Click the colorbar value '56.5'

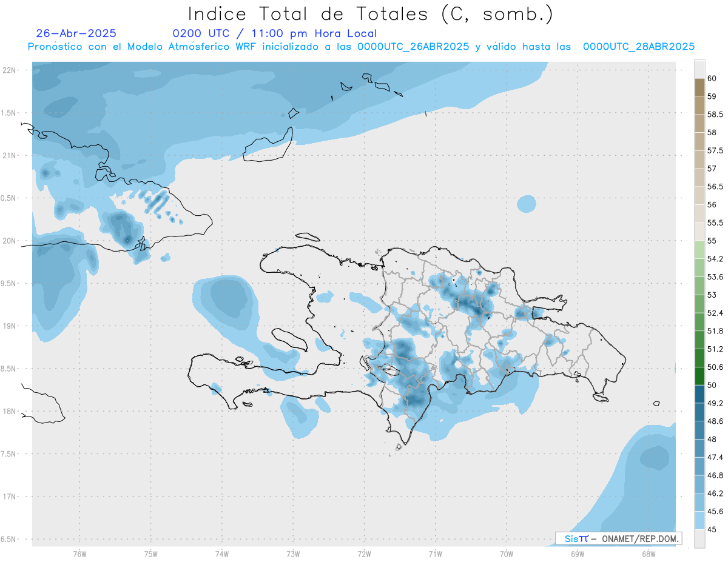(x=715, y=187)
